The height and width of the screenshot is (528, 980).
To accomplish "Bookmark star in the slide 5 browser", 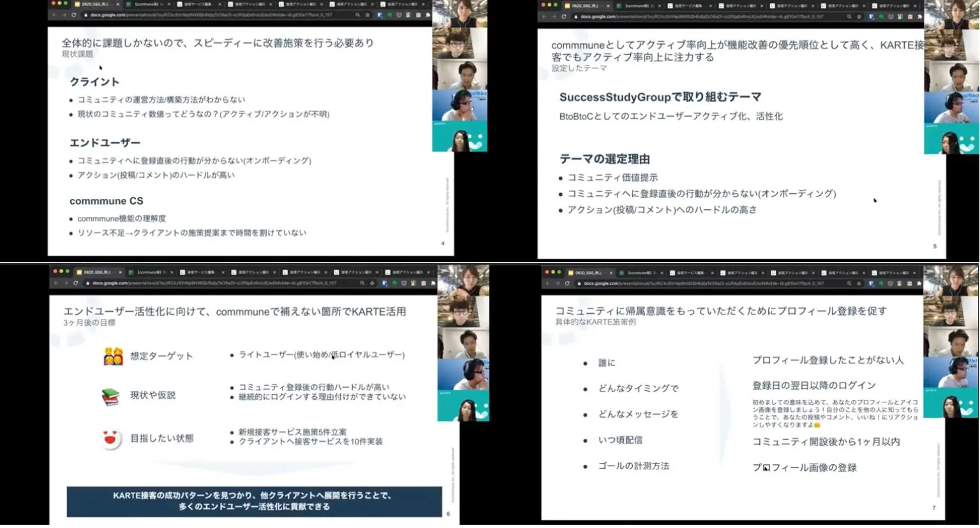I will pos(859,17).
